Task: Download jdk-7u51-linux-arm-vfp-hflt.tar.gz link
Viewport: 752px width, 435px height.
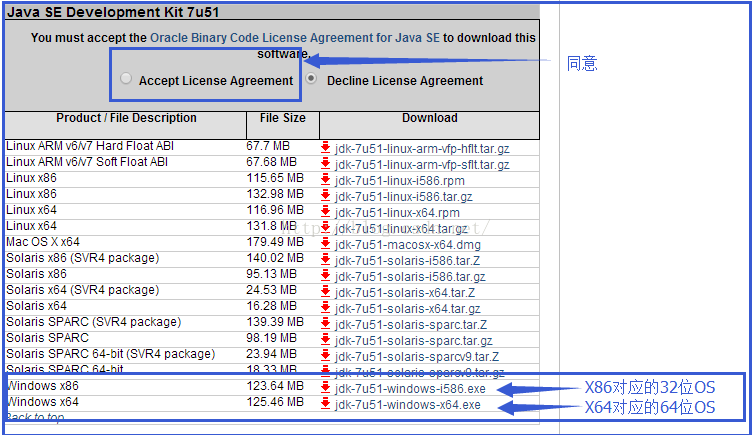Action: click(x=422, y=149)
